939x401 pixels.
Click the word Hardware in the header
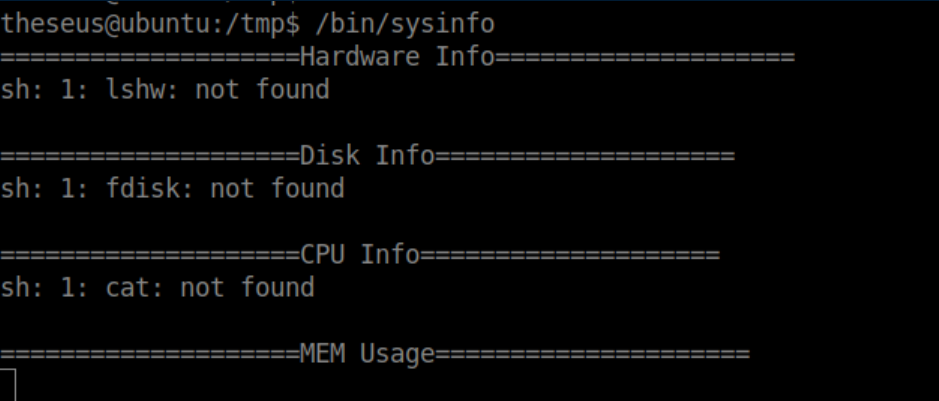tap(360, 56)
